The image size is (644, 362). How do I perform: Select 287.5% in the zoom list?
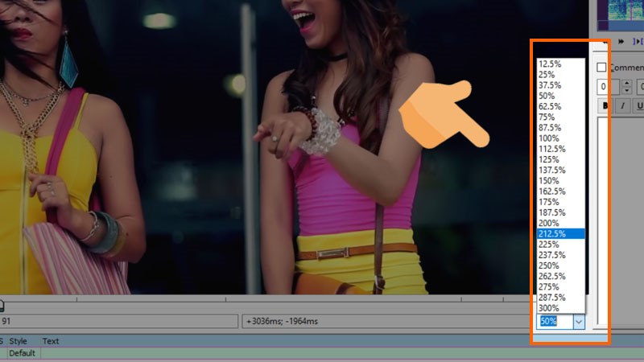pos(560,298)
